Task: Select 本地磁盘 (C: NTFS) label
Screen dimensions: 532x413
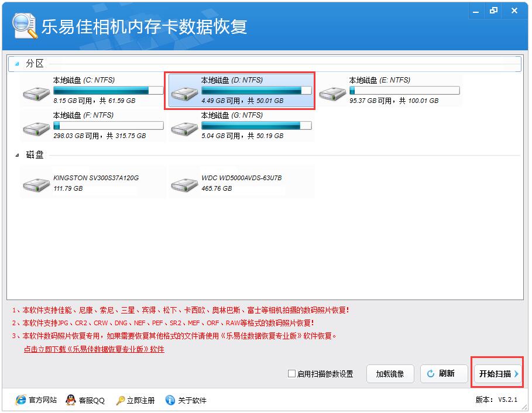Action: tap(84, 80)
